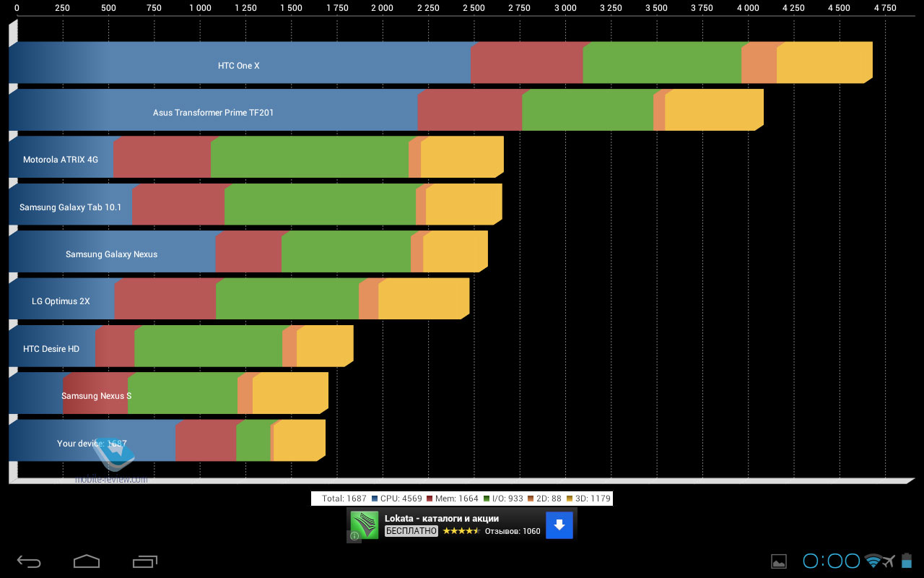Click the green I/O segment of HTC One X bar
The width and height of the screenshot is (924, 578).
pyautogui.click(x=662, y=63)
